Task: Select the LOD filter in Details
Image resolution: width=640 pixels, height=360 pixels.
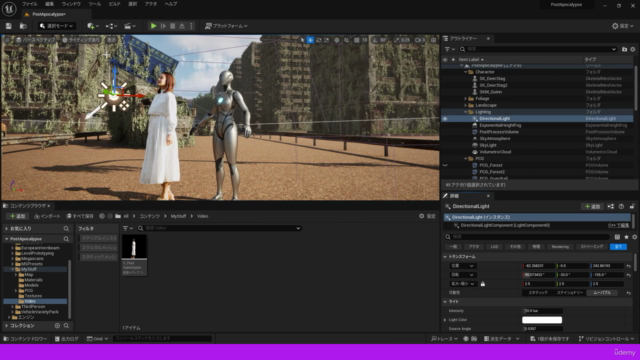Action: [494, 247]
